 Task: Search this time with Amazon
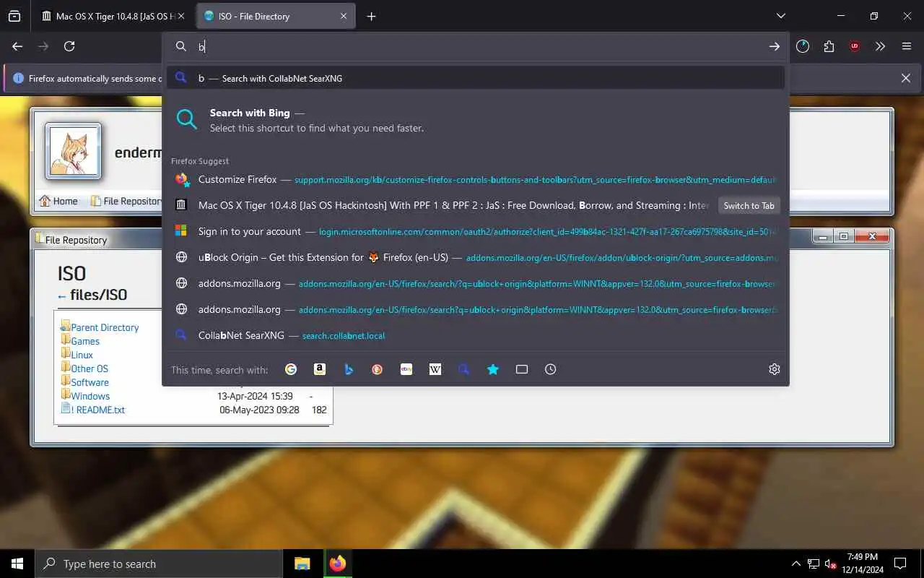pos(320,369)
